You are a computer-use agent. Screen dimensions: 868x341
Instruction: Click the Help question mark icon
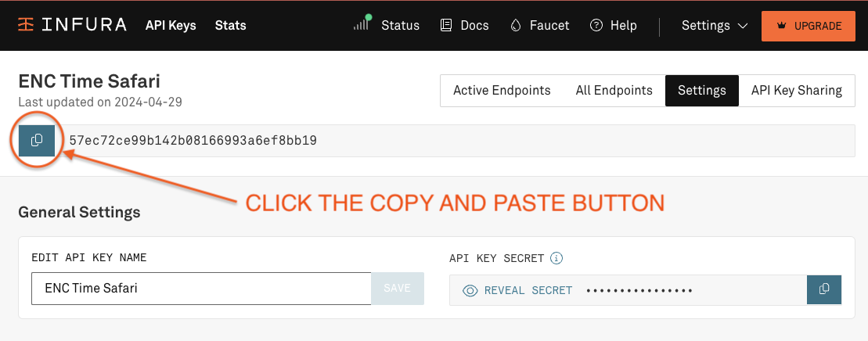[596, 26]
